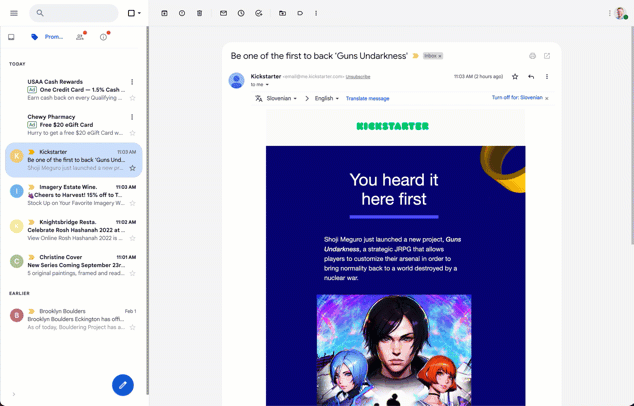Star the Christine Cover email

132,274
